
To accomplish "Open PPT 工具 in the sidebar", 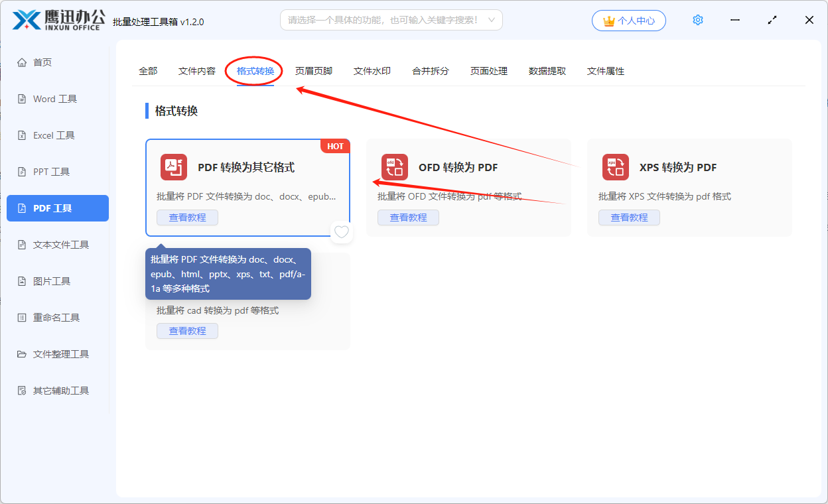I will coord(58,172).
